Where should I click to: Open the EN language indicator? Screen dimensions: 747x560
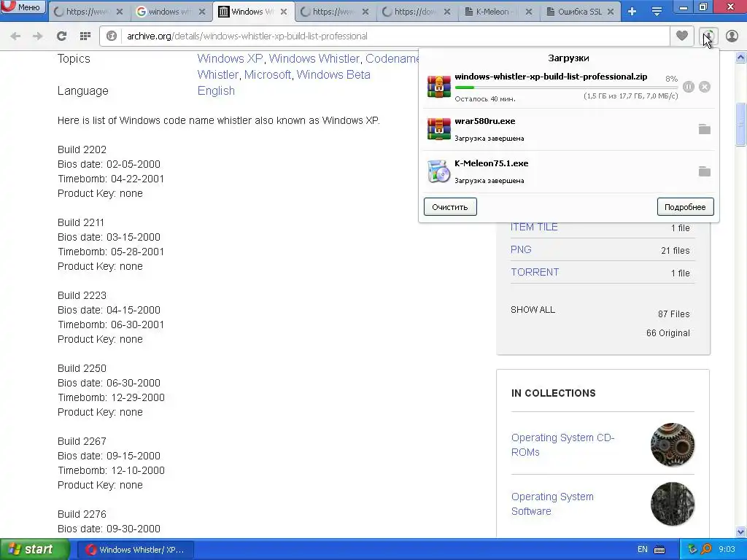642,550
